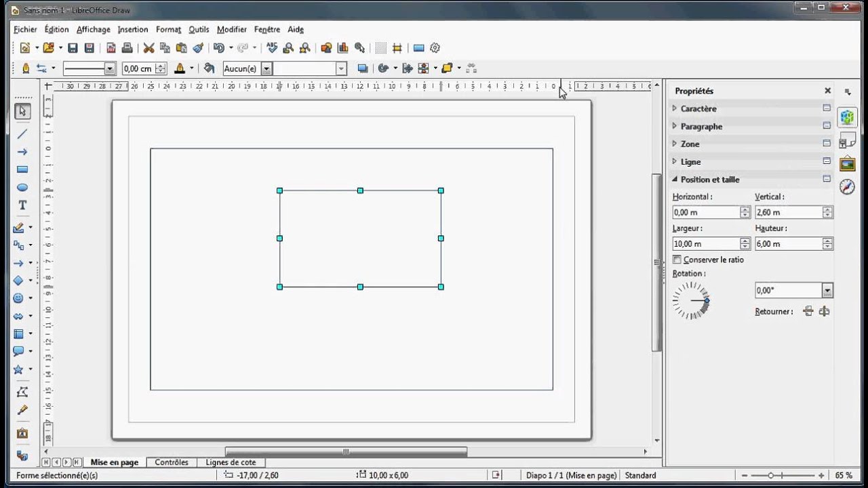Select the Line ending with arrow tool
Screen dimensions: 868x488
[x=22, y=152]
